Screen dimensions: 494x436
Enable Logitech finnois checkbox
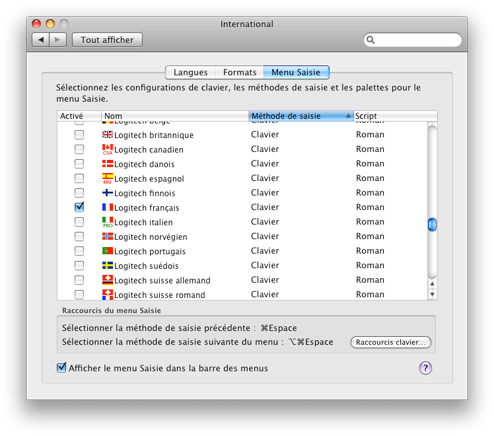click(79, 193)
